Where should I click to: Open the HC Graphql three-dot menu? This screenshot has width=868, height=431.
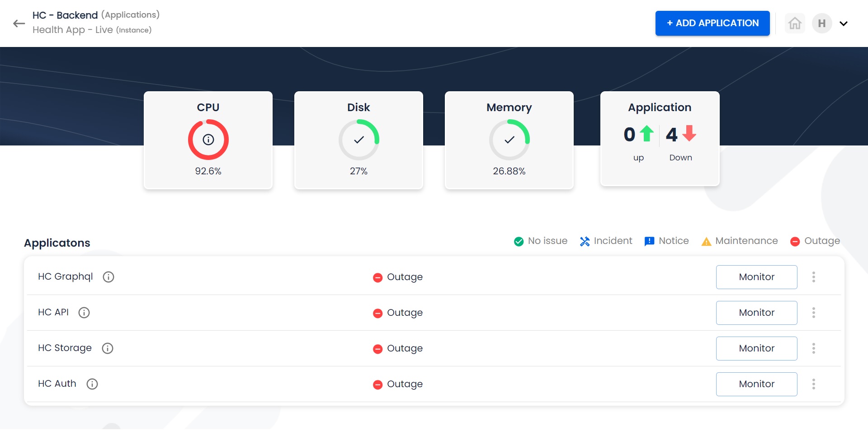coord(813,277)
